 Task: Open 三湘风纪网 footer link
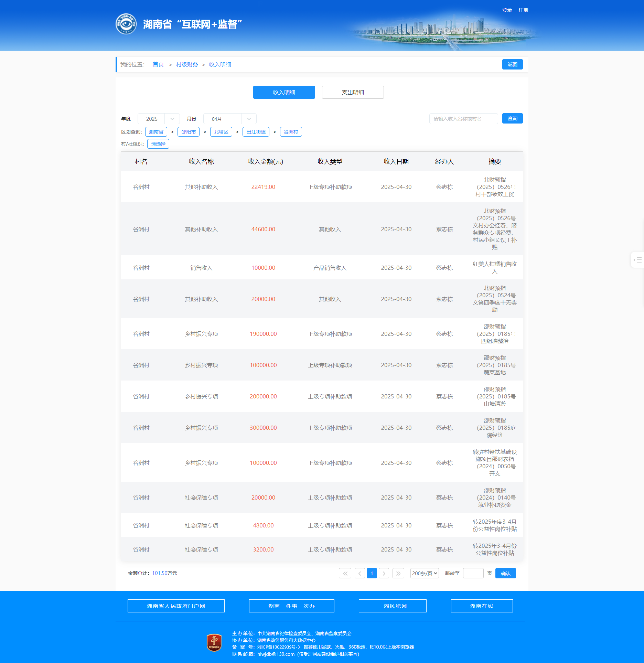393,606
